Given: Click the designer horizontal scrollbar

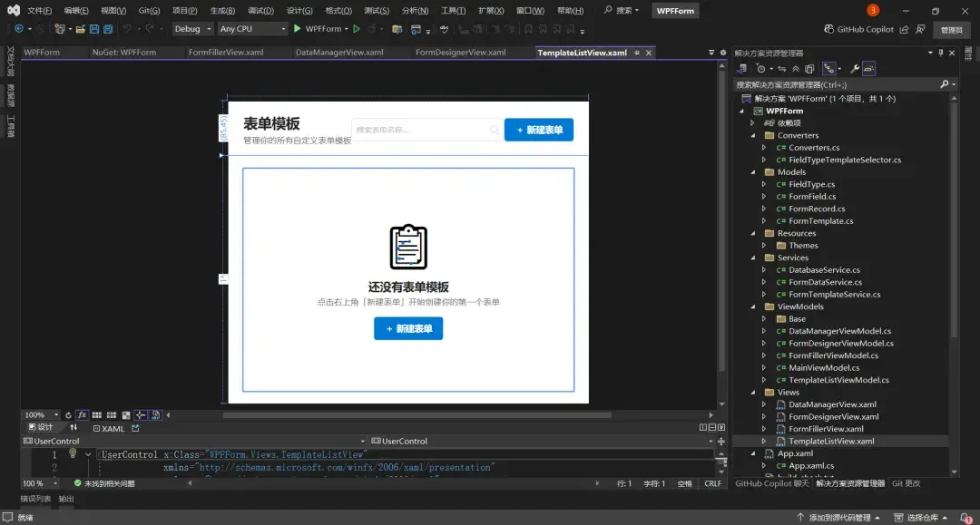Looking at the screenshot, I should coord(416,415).
